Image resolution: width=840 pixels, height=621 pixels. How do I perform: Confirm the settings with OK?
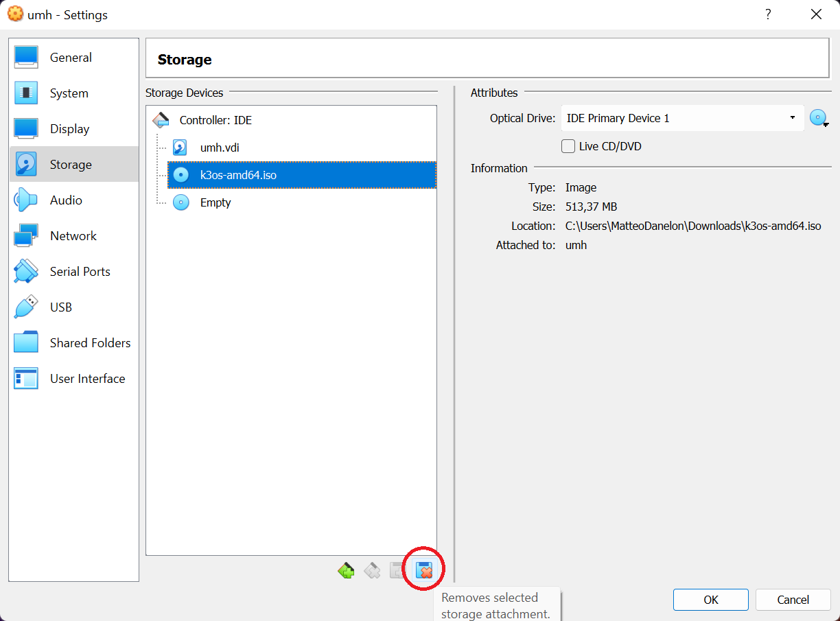tap(711, 600)
